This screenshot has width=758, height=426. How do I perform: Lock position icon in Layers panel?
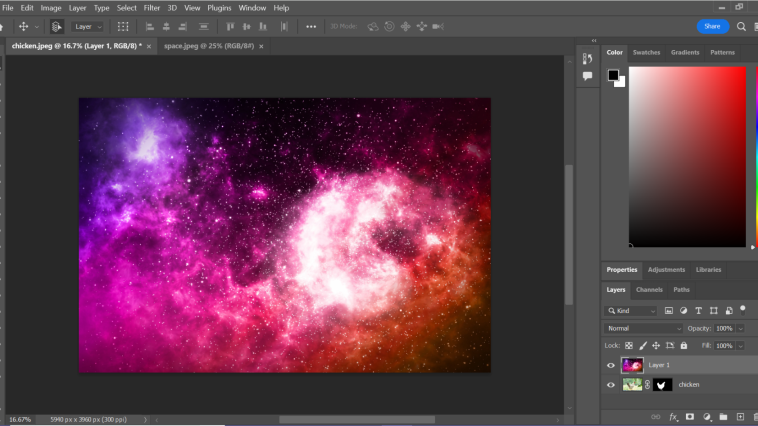tap(656, 346)
